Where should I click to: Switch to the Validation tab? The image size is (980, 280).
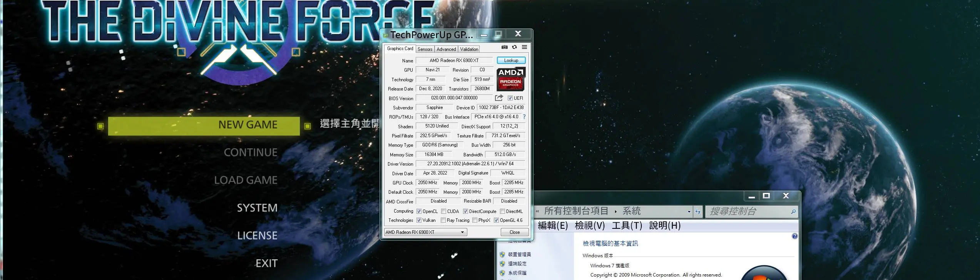coord(469,49)
